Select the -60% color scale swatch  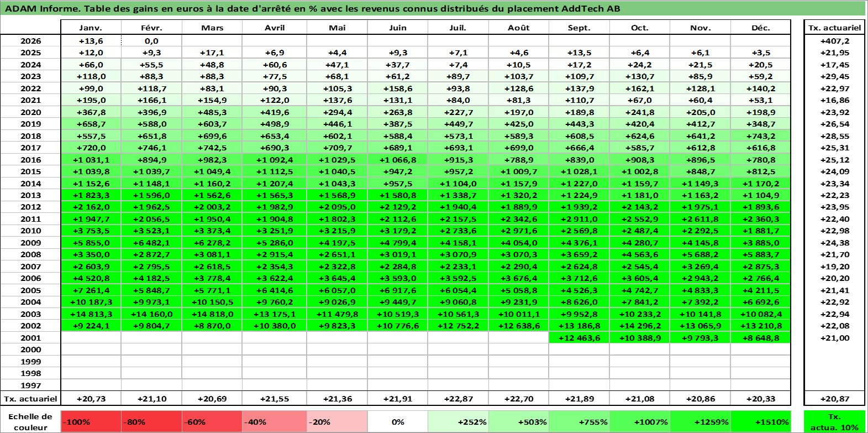pos(212,421)
